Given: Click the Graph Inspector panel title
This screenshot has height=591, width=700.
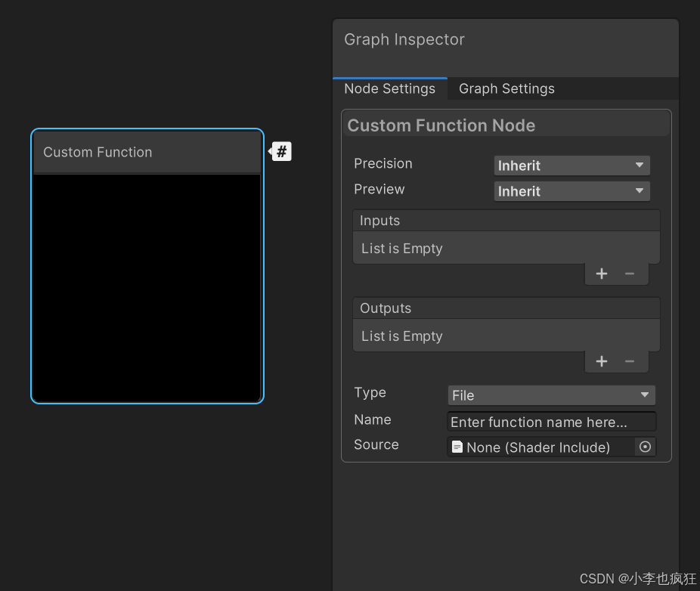Looking at the screenshot, I should click(404, 39).
